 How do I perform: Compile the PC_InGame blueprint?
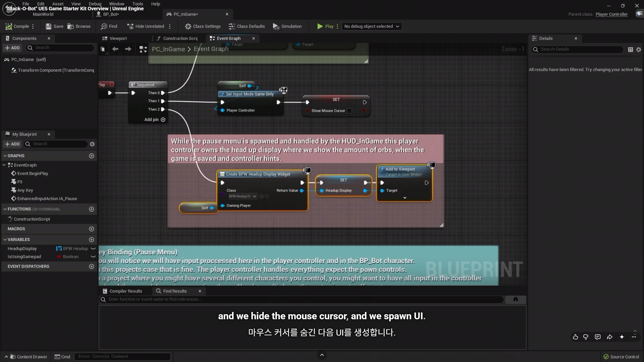coord(17,26)
